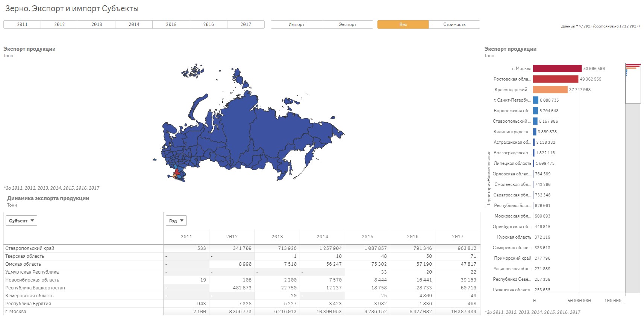Click the orange Краснодарский край bar

point(550,90)
